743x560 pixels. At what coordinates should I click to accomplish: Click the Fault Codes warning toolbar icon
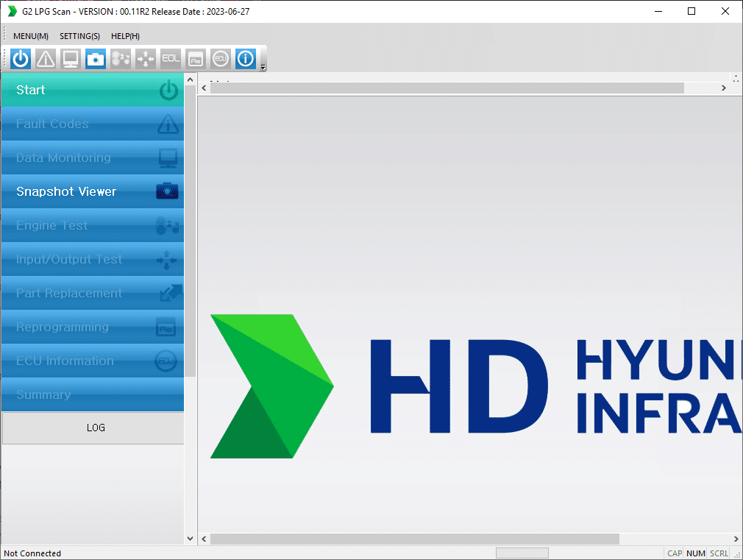click(46, 59)
